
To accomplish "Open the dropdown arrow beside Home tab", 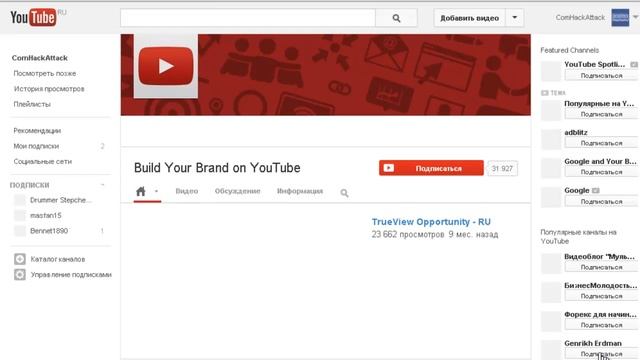I will [x=156, y=191].
